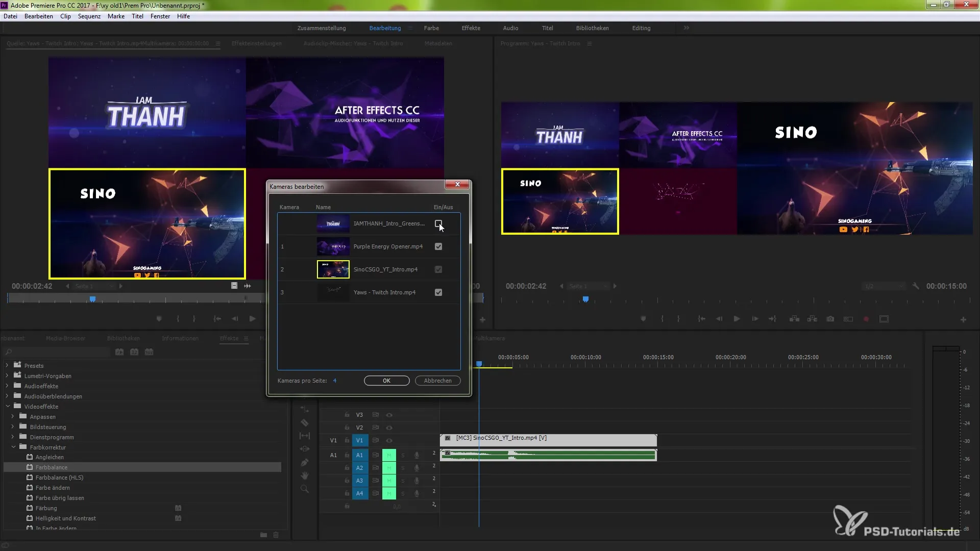Open the Fenster menu

pyautogui.click(x=160, y=16)
